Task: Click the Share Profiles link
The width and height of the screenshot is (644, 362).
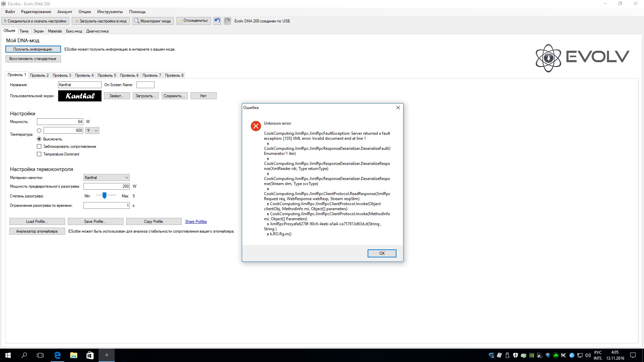Action: coord(196,222)
